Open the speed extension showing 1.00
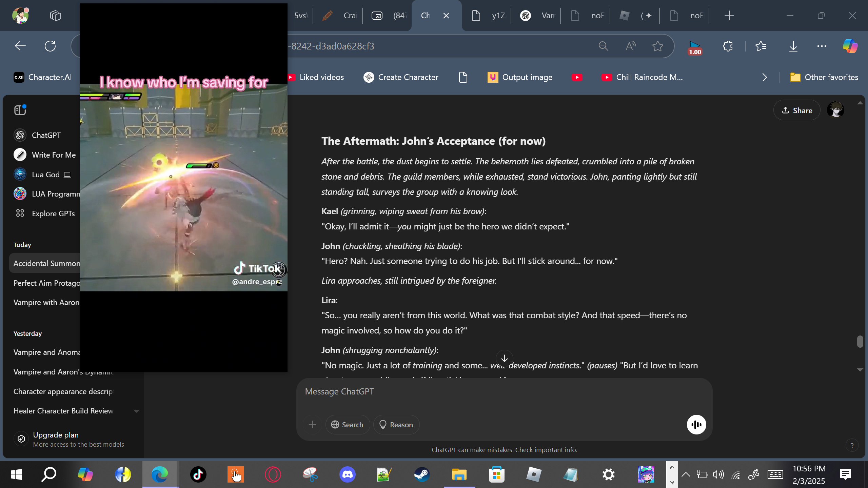Screen dimensions: 868x488 (x=695, y=47)
